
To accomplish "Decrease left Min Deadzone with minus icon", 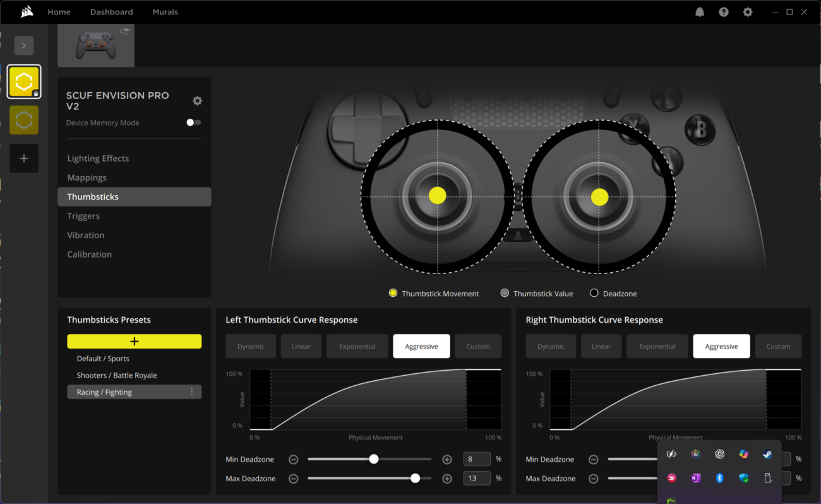I will coord(294,460).
